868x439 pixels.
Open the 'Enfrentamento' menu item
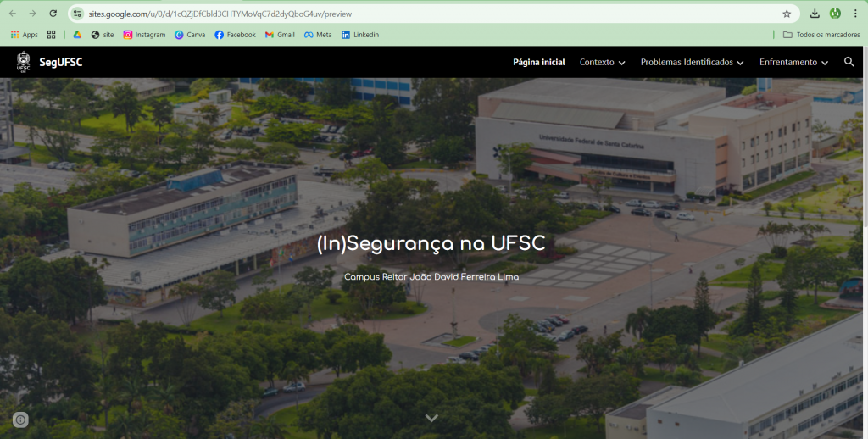click(x=788, y=62)
